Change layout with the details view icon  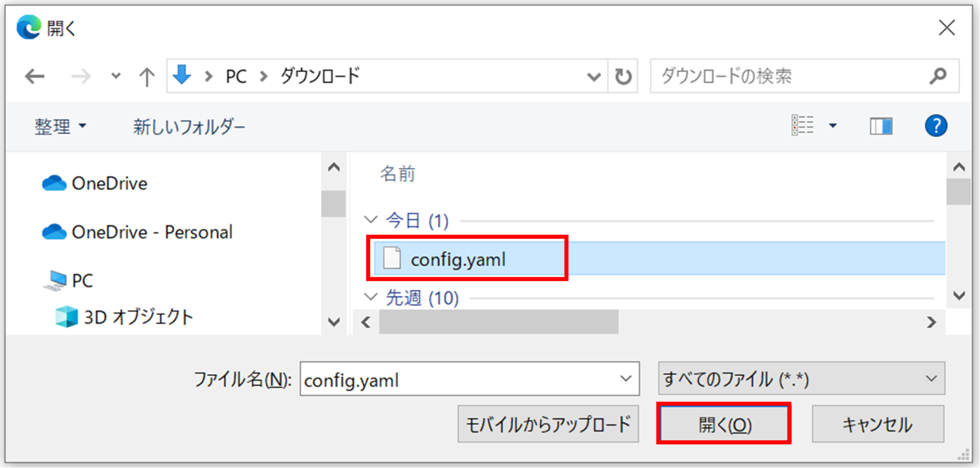(x=803, y=125)
